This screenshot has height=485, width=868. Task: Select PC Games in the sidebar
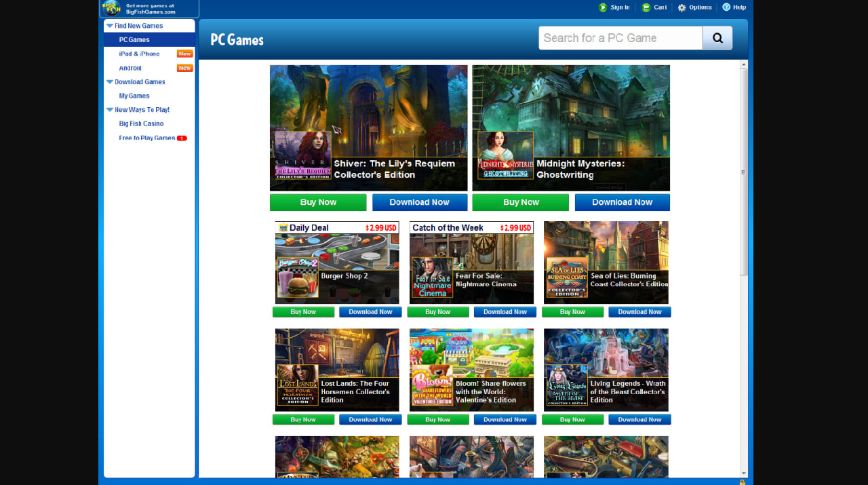click(134, 40)
